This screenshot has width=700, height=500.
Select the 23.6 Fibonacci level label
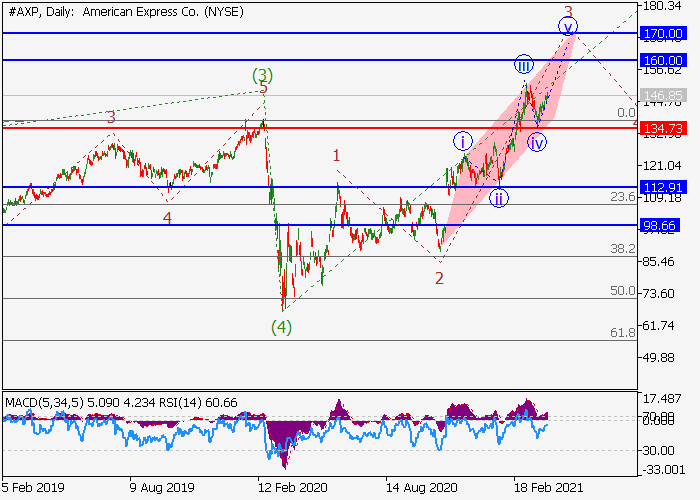point(623,196)
